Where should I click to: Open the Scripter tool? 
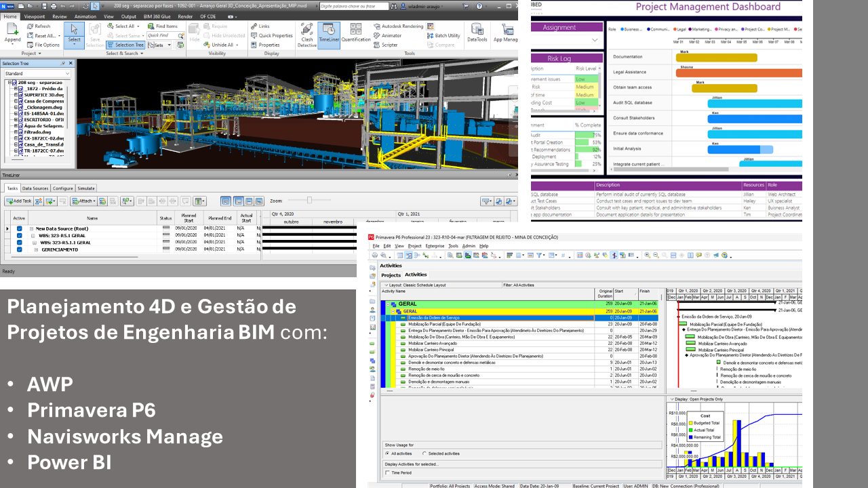point(385,45)
